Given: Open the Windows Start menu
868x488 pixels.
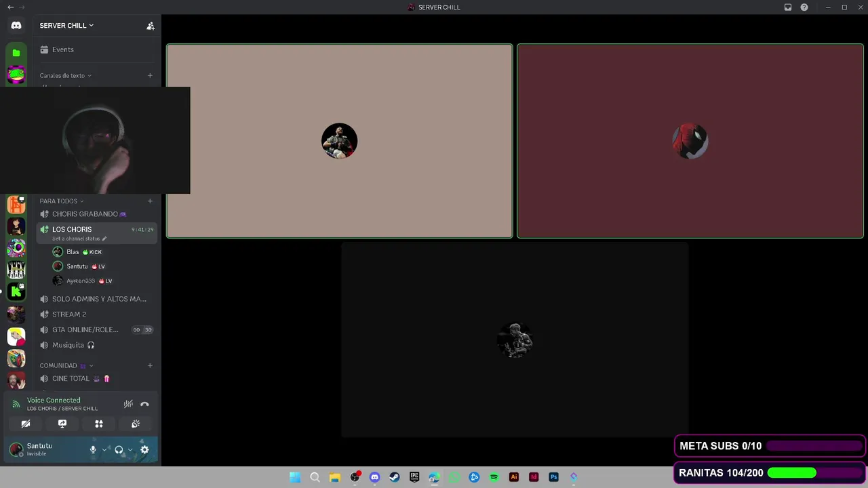Looking at the screenshot, I should click(295, 477).
